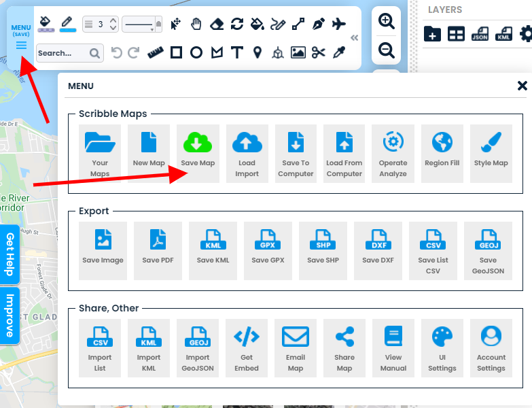Select the Circle shape tool

[196, 52]
